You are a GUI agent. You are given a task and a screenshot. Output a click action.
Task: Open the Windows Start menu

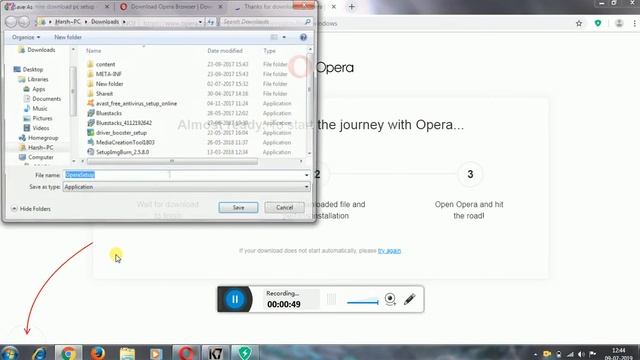point(10,353)
